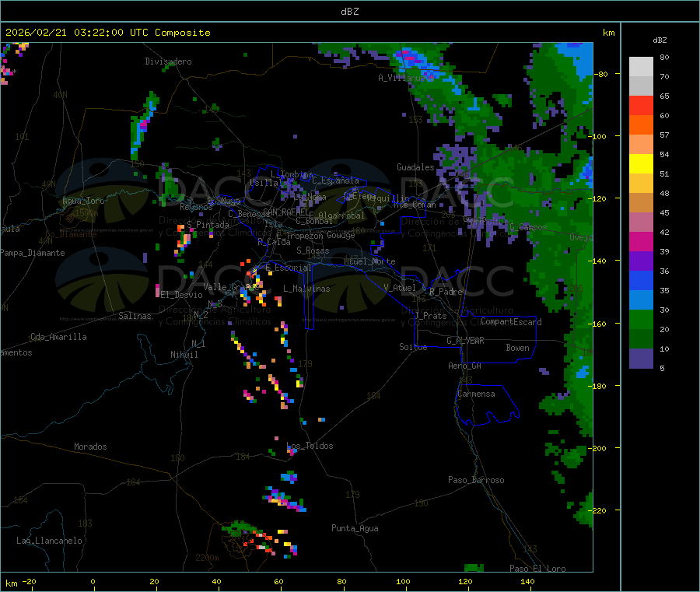Image resolution: width=700 pixels, height=592 pixels.
Task: Select the bright green 20-30 dBZ legend swatch
Action: (x=641, y=320)
